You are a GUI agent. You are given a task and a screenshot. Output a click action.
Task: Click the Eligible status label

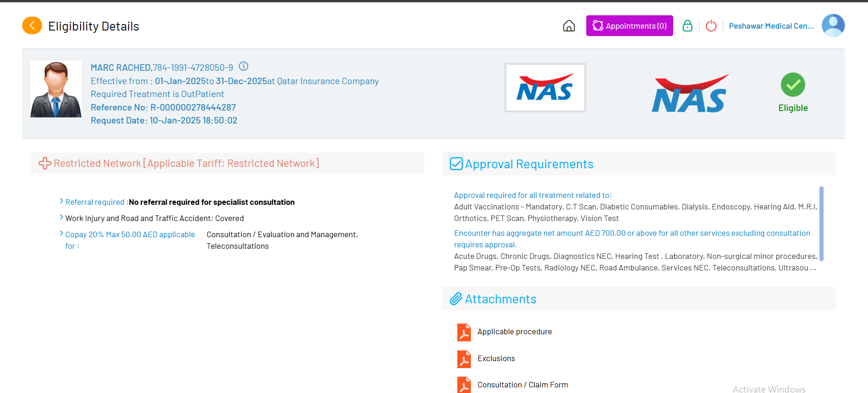[x=793, y=108]
